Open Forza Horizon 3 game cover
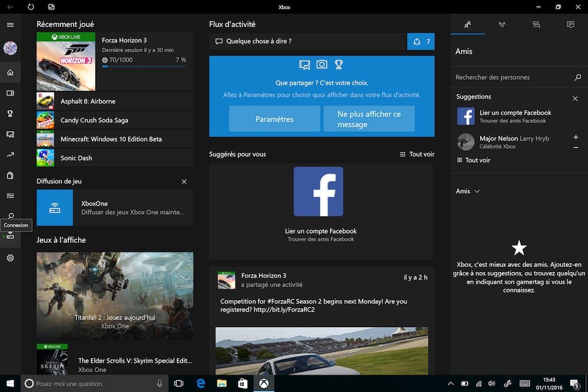The image size is (588, 392). tap(66, 61)
